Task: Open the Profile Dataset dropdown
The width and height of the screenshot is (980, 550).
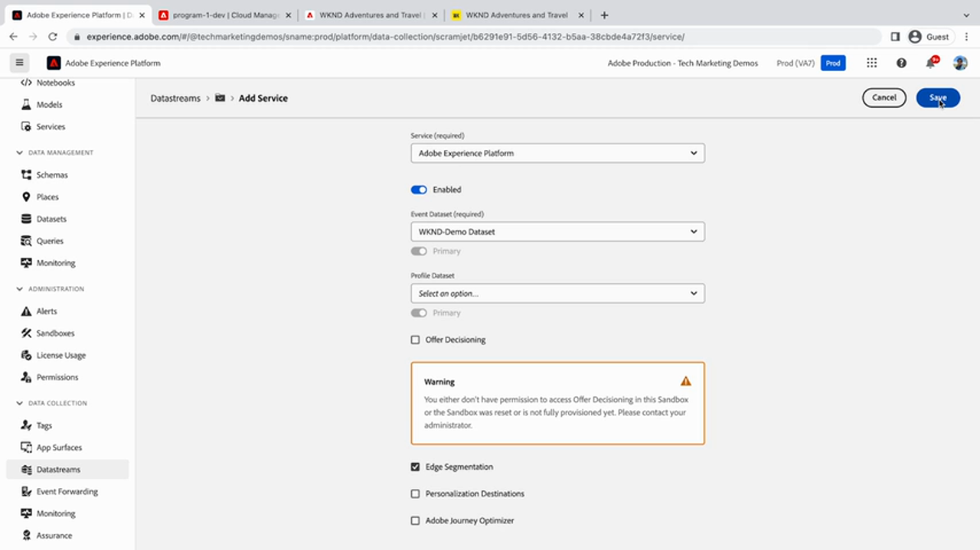Action: click(557, 294)
